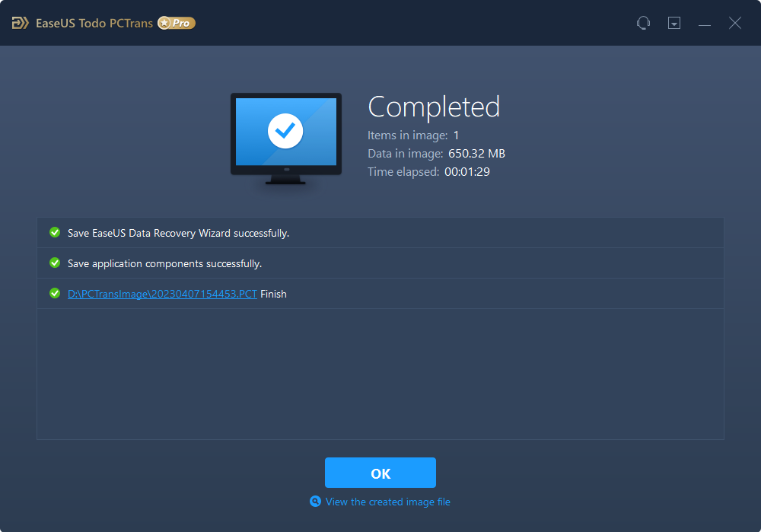The image size is (761, 532).
Task: Click the 'Items in image: 1' line
Action: point(413,135)
